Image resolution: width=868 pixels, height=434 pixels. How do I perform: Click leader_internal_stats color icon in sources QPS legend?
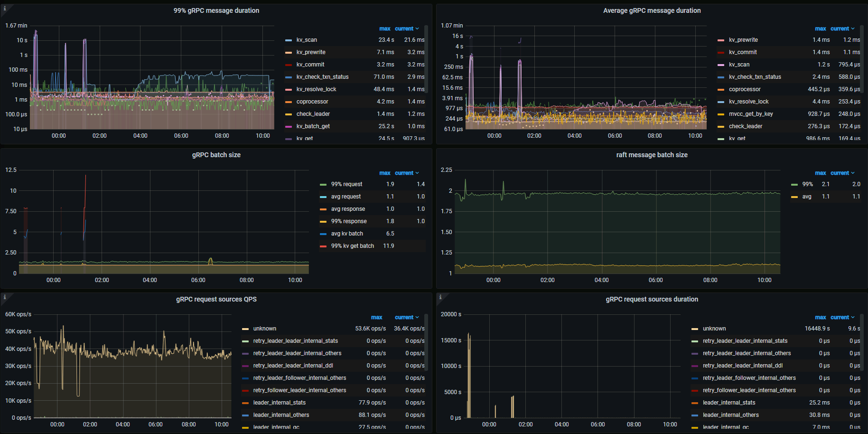[x=245, y=403]
